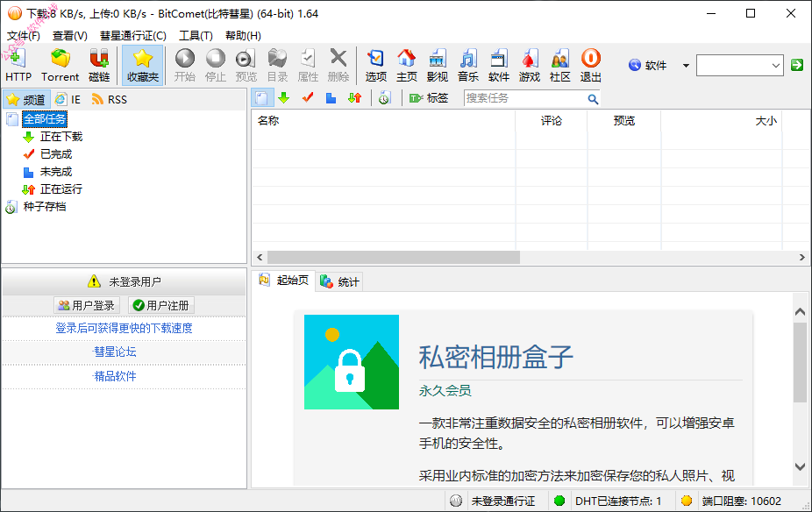Switch to the IE sidebar tab
Viewport: 812px width, 512px height.
point(68,99)
